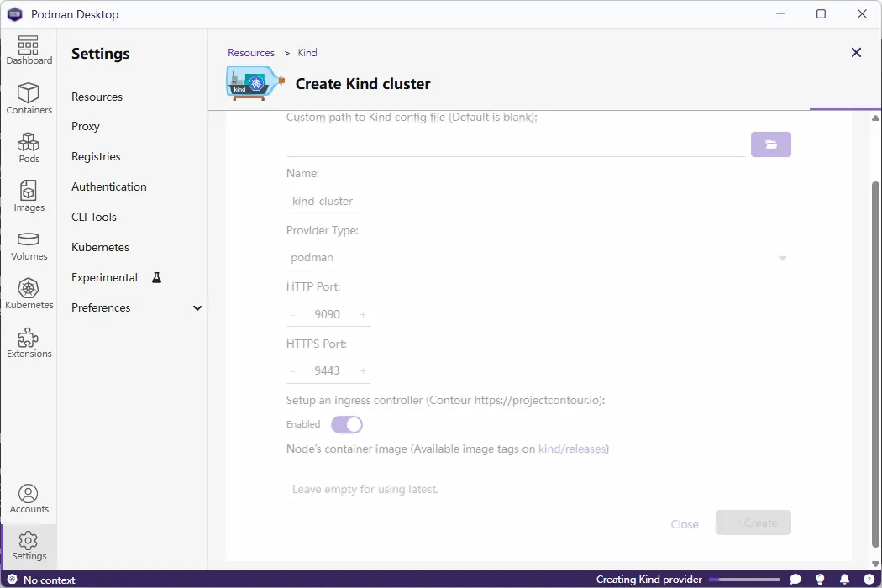Image resolution: width=882 pixels, height=588 pixels.
Task: Click the cluster Name input field
Action: [x=538, y=201]
